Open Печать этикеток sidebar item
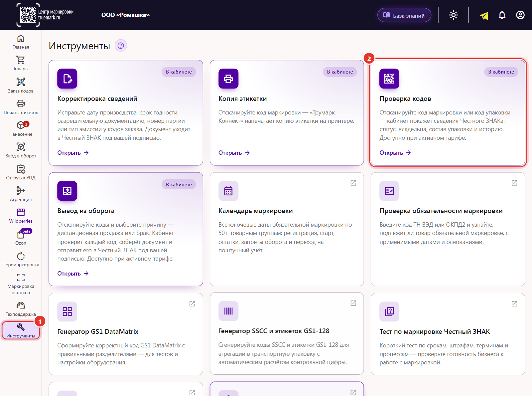This screenshot has height=396, width=532. [x=21, y=107]
